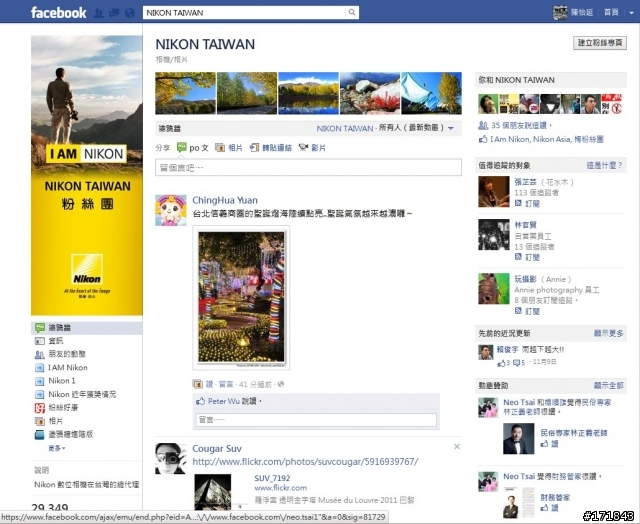Viewport: 640px width, 524px height.
Task: Click like count icon on status update
Action: pos(501,363)
